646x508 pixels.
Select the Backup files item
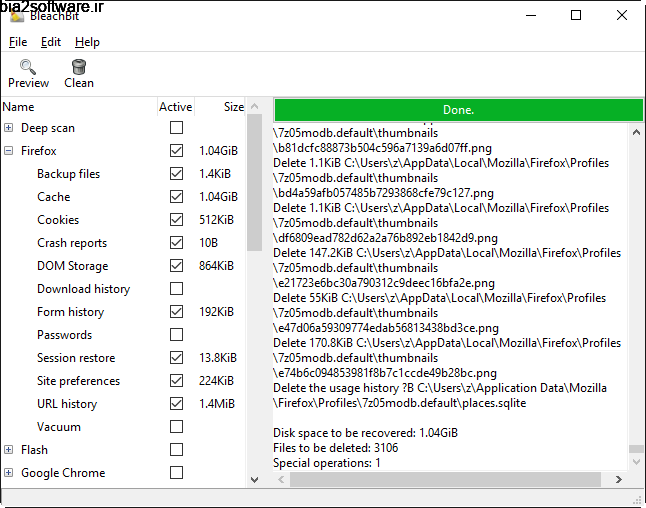[x=68, y=174]
